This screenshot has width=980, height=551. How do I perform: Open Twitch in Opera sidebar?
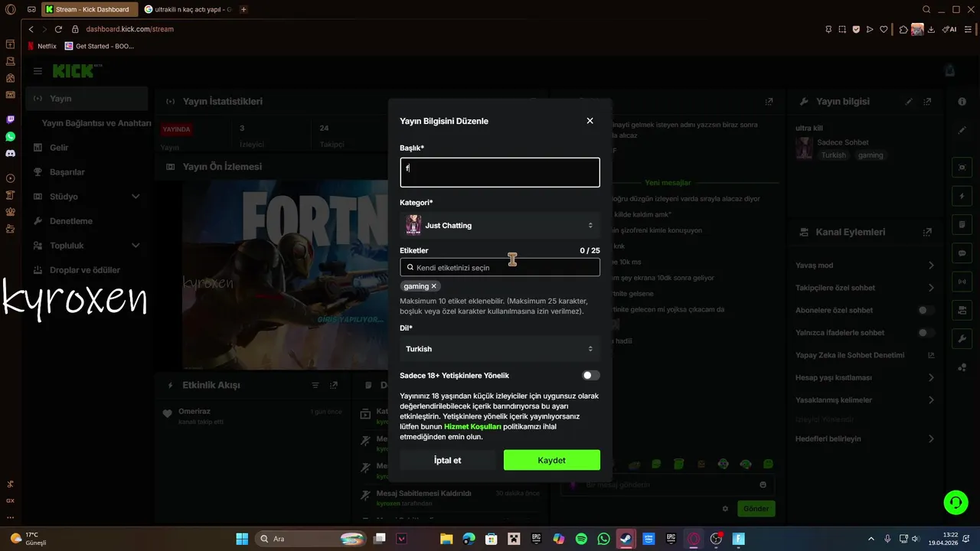click(10, 119)
